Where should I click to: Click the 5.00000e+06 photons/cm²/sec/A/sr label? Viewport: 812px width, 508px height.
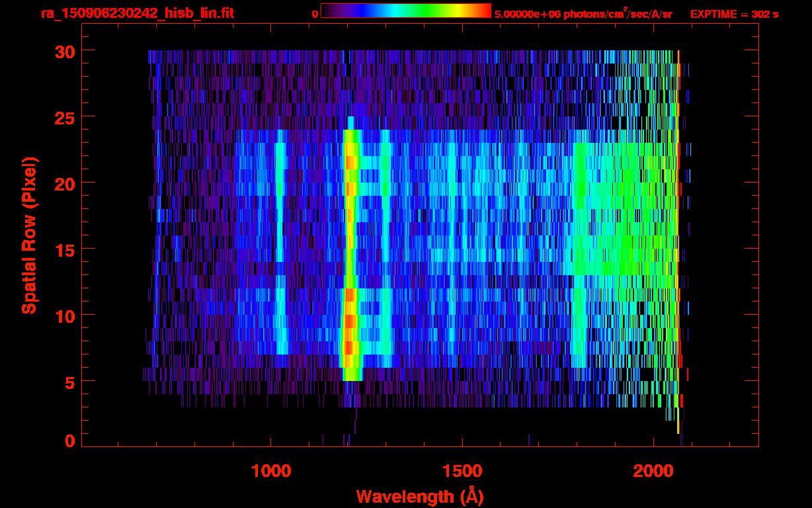click(583, 13)
